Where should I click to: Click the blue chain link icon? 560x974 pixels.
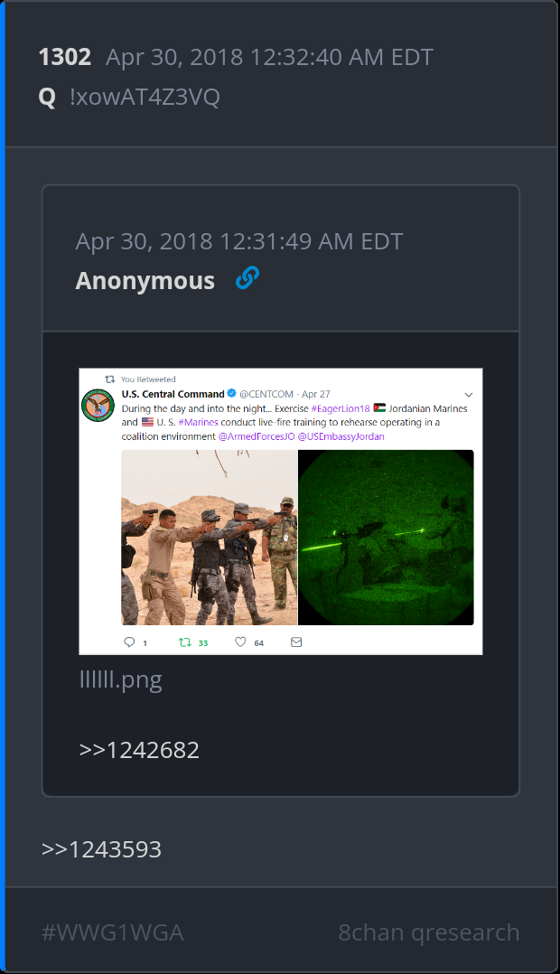tap(247, 278)
